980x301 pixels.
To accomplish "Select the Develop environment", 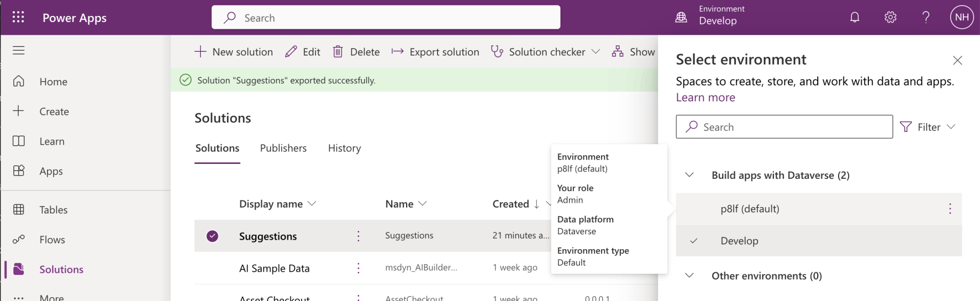I will pos(739,241).
